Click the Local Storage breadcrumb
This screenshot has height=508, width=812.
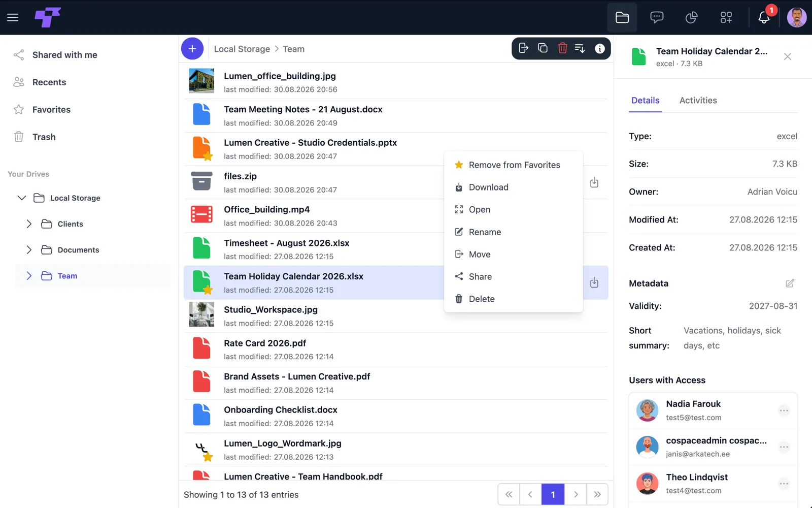[x=242, y=49]
